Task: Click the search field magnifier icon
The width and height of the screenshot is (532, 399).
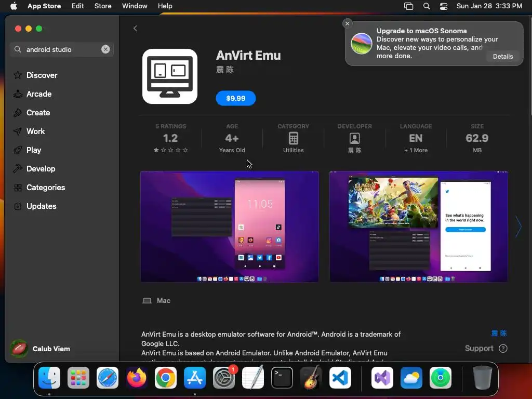Action: click(18, 49)
